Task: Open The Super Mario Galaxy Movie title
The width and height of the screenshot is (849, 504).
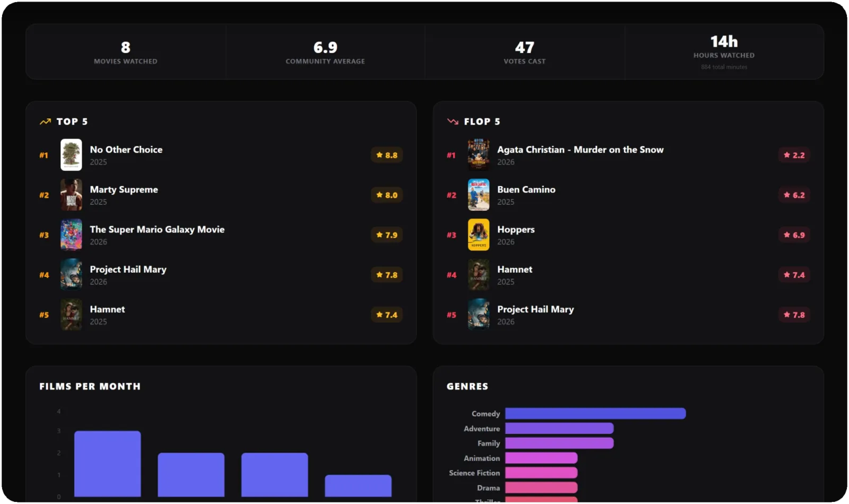Action: pyautogui.click(x=157, y=229)
